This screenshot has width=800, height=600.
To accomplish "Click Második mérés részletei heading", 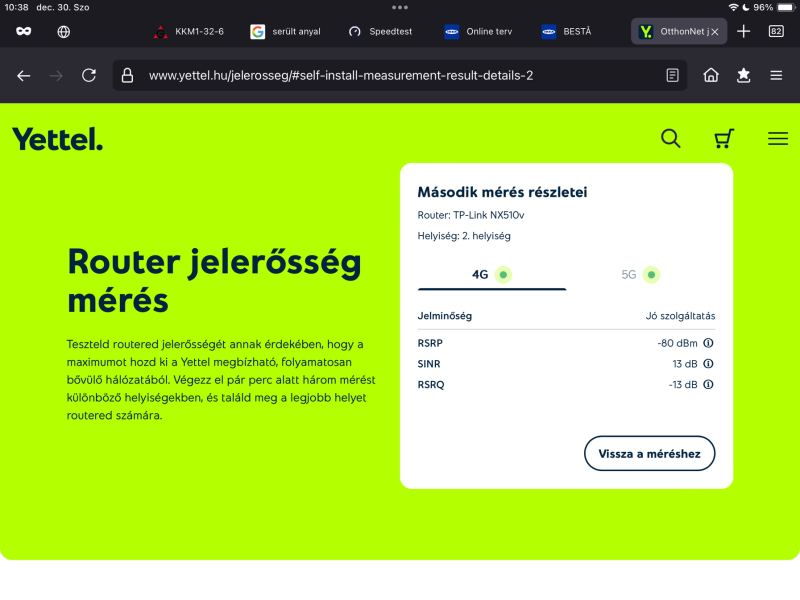I will click(502, 192).
